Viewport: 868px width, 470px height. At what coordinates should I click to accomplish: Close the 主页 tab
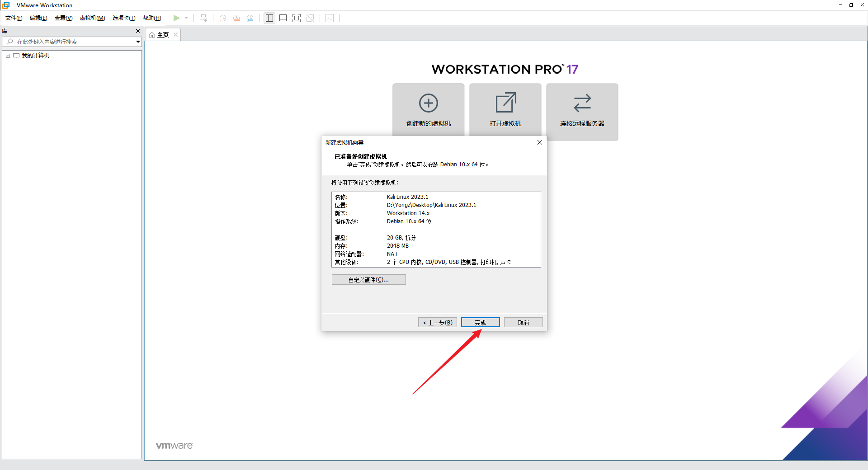(x=176, y=35)
